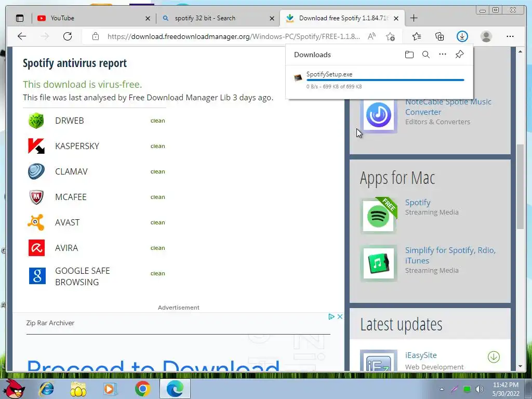The width and height of the screenshot is (532, 399).
Task: Click the green tray status icon
Action: click(467, 389)
